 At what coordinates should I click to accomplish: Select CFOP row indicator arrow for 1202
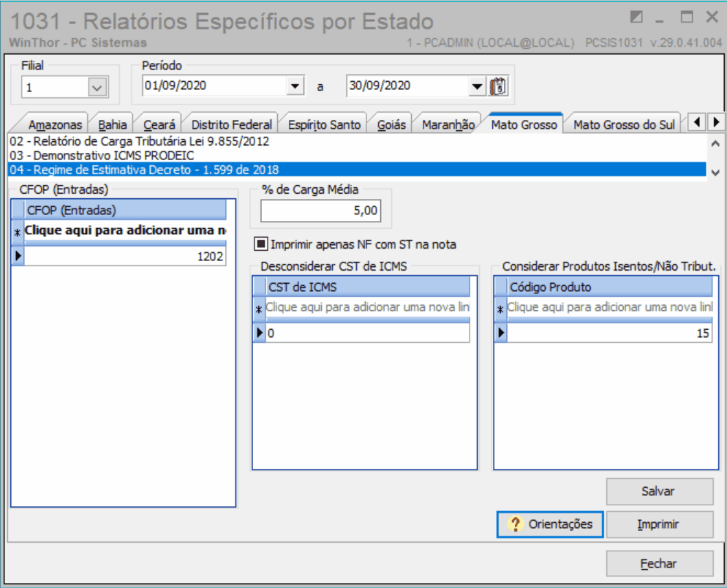click(x=18, y=255)
